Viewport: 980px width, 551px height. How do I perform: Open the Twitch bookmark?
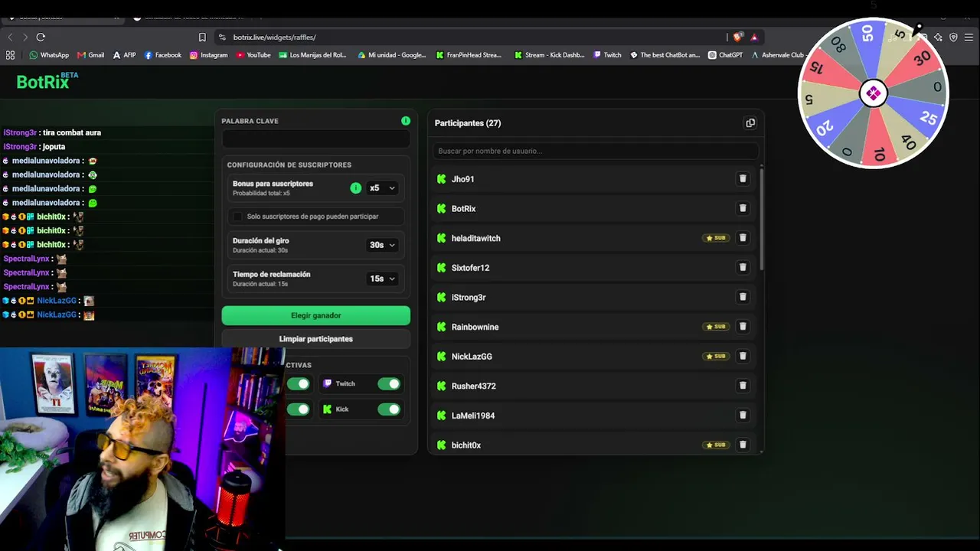(x=607, y=55)
